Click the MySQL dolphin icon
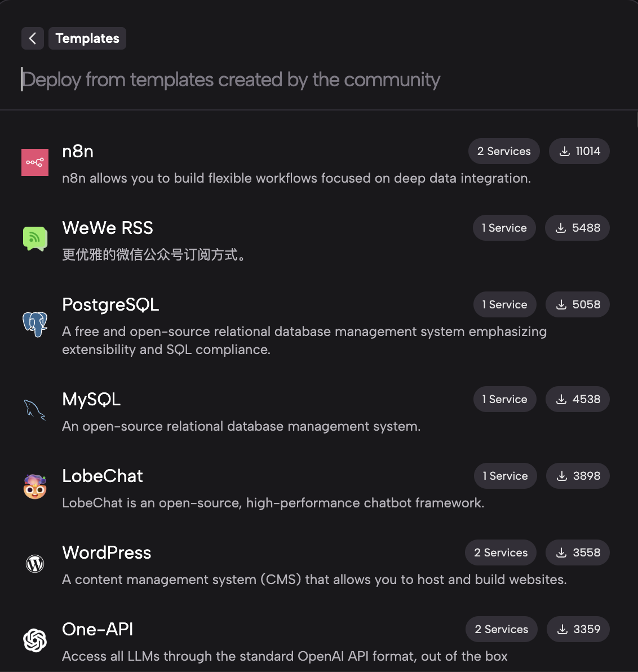 click(35, 410)
